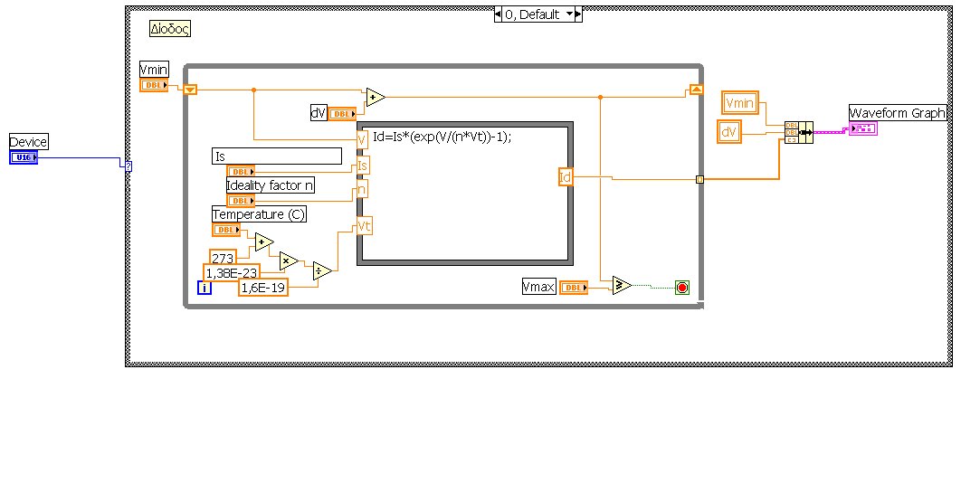The width and height of the screenshot is (980, 502).
Task: Click the formula node input V
Action: tap(362, 140)
